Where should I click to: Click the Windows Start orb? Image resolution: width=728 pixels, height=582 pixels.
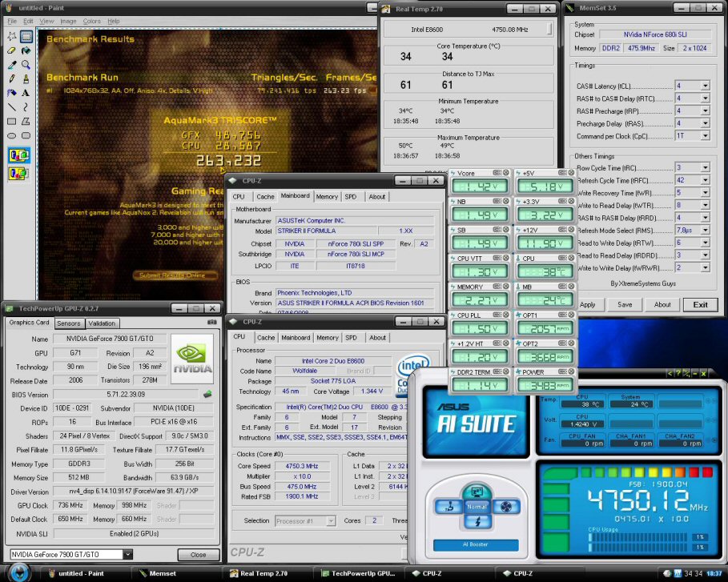[x=19, y=572]
